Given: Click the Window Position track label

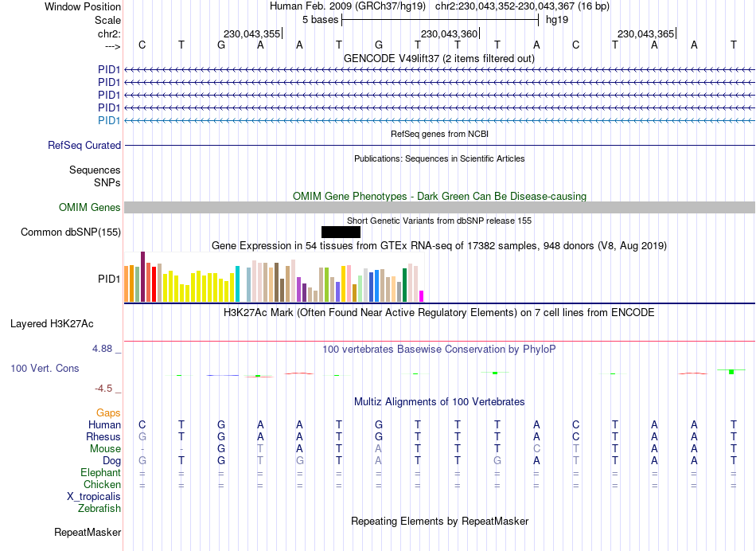Looking at the screenshot, I should 83,6.
